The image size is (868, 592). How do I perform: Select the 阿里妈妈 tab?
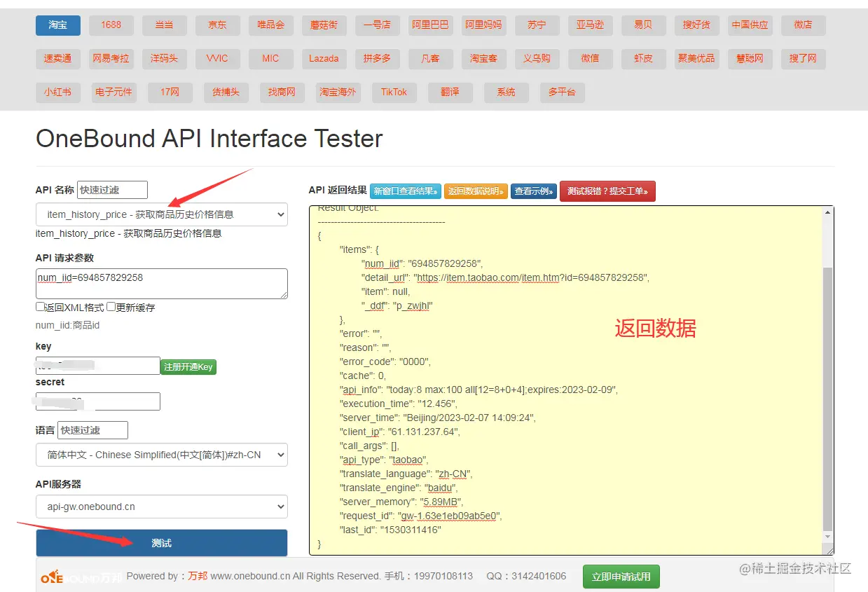click(483, 25)
